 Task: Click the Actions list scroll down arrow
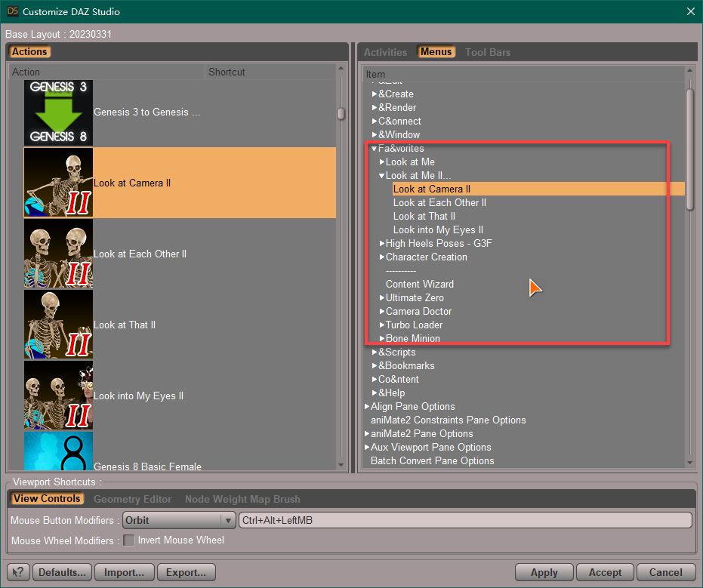click(x=341, y=465)
